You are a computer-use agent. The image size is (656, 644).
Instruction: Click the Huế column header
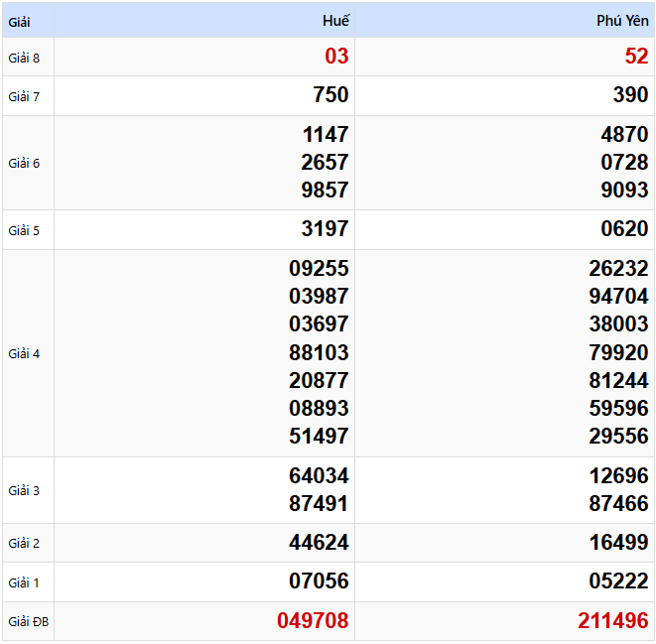click(335, 21)
